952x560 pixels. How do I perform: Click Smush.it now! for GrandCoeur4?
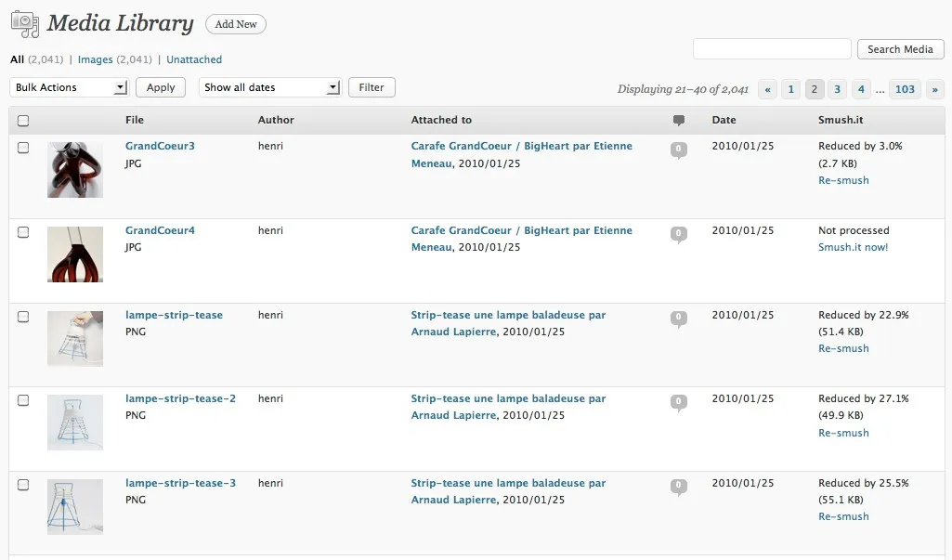tap(853, 247)
